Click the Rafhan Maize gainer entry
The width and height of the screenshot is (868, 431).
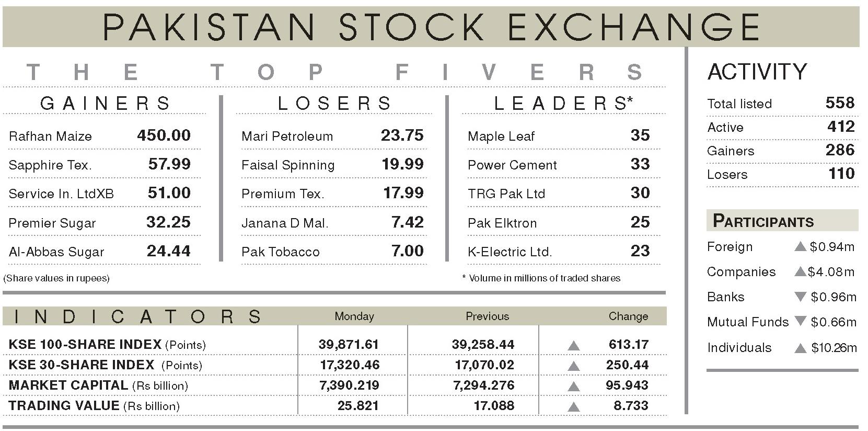click(x=100, y=136)
